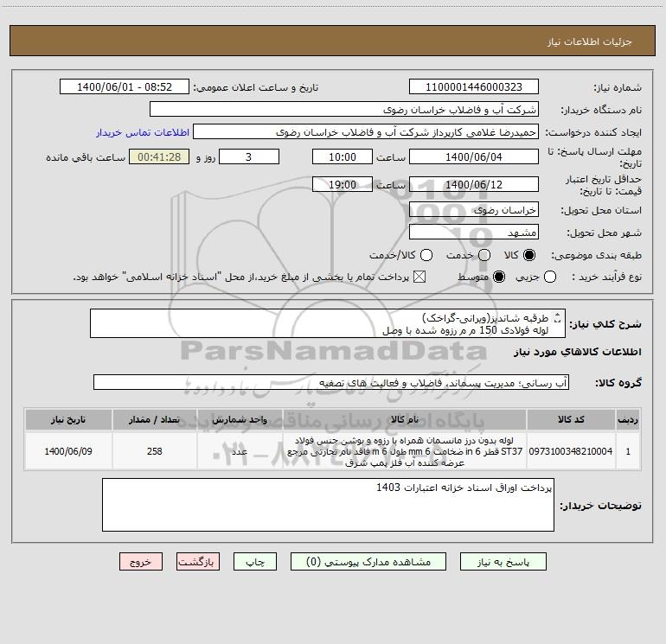Screen dimensions: 666x644
Task: Click the شهر محل تحویل field مشهد
Action: 474,232
